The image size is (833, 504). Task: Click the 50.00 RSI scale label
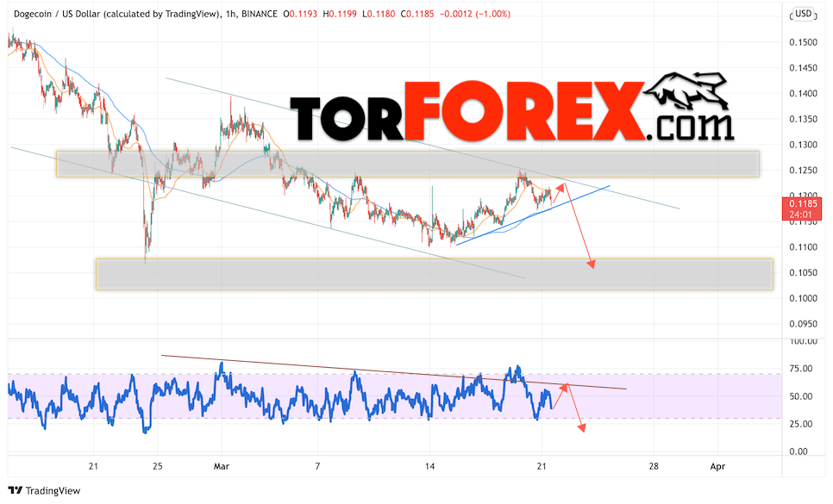pos(800,396)
